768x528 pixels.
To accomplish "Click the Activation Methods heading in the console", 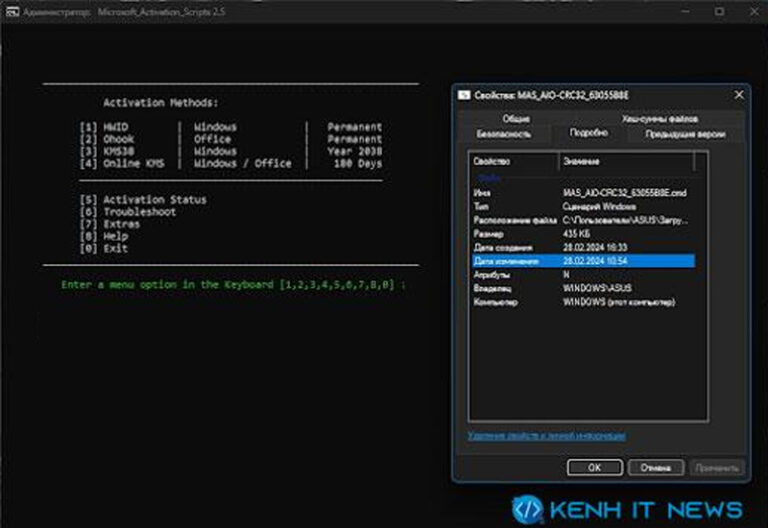I will pyautogui.click(x=161, y=103).
